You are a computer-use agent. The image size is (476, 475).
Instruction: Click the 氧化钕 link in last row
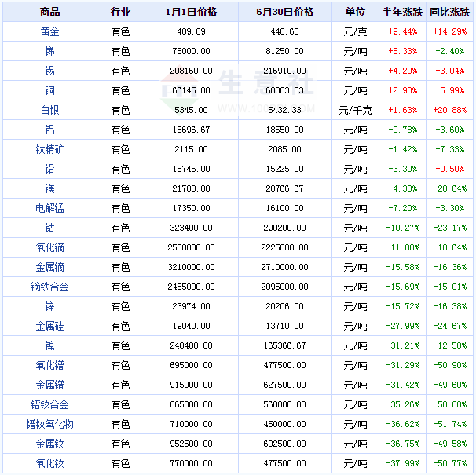click(49, 463)
